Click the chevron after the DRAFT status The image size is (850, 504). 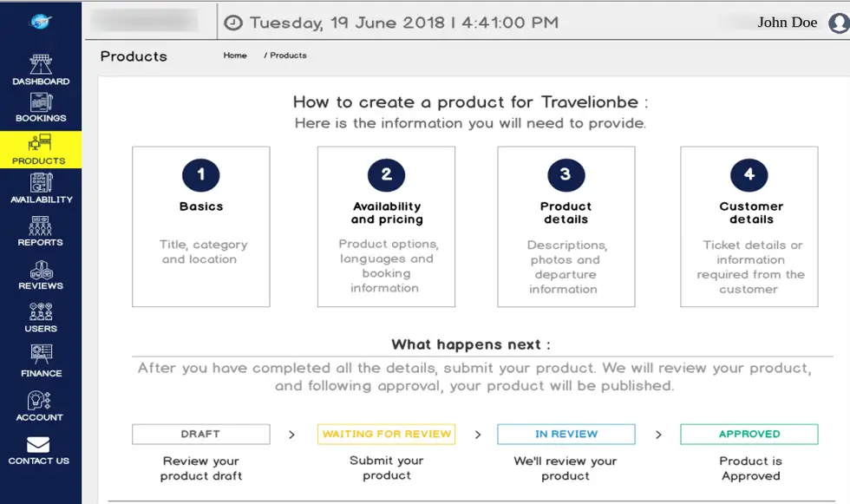tap(291, 435)
